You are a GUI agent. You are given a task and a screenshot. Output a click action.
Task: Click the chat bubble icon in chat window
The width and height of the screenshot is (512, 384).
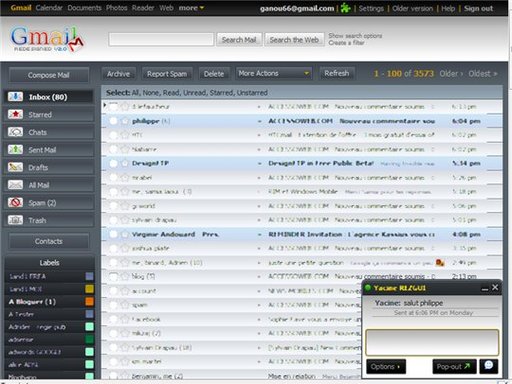pyautogui.click(x=489, y=366)
